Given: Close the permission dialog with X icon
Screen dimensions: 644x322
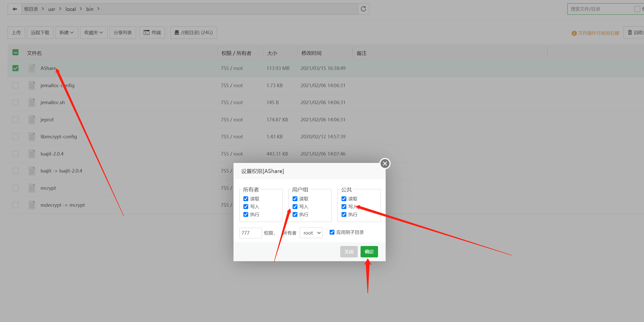Looking at the screenshot, I should [x=385, y=163].
